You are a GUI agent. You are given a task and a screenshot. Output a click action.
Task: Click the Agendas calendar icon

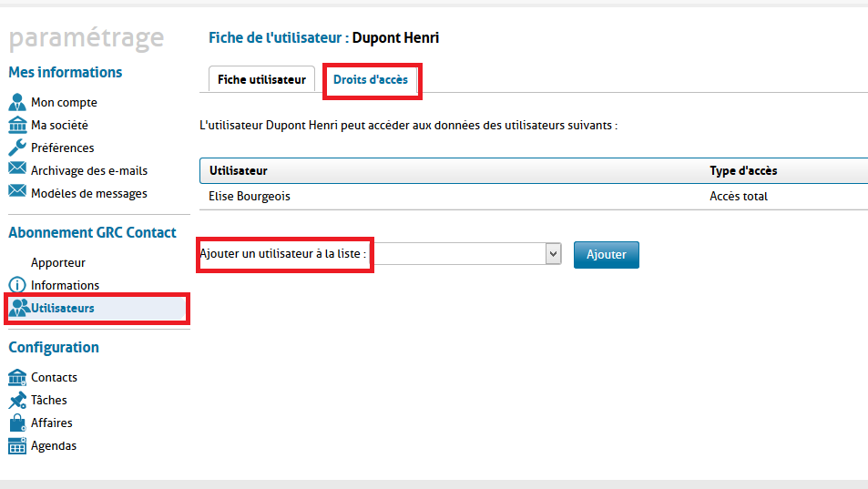pyautogui.click(x=17, y=445)
